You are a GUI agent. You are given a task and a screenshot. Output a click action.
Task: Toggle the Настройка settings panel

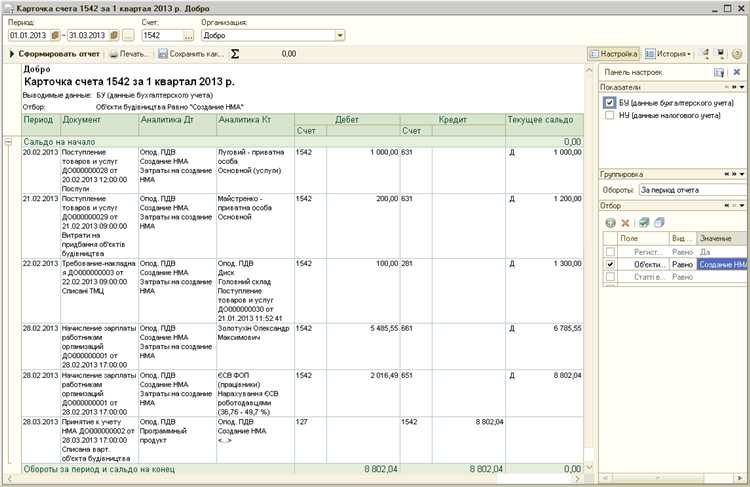pyautogui.click(x=613, y=53)
